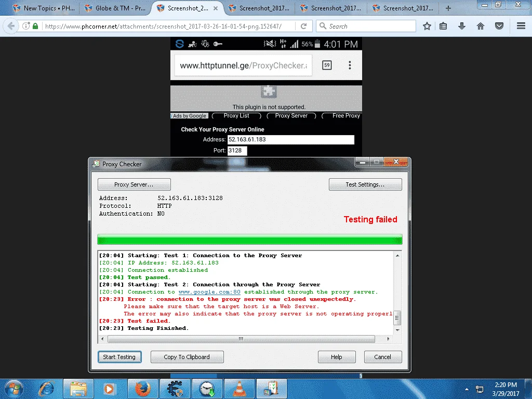The height and width of the screenshot is (399, 532).
Task: Click Start Testing button
Action: 119,357
